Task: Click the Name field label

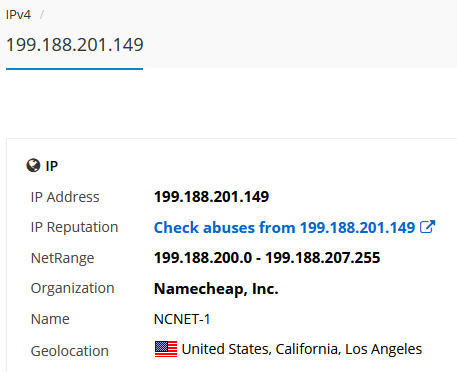Action: [x=50, y=319]
